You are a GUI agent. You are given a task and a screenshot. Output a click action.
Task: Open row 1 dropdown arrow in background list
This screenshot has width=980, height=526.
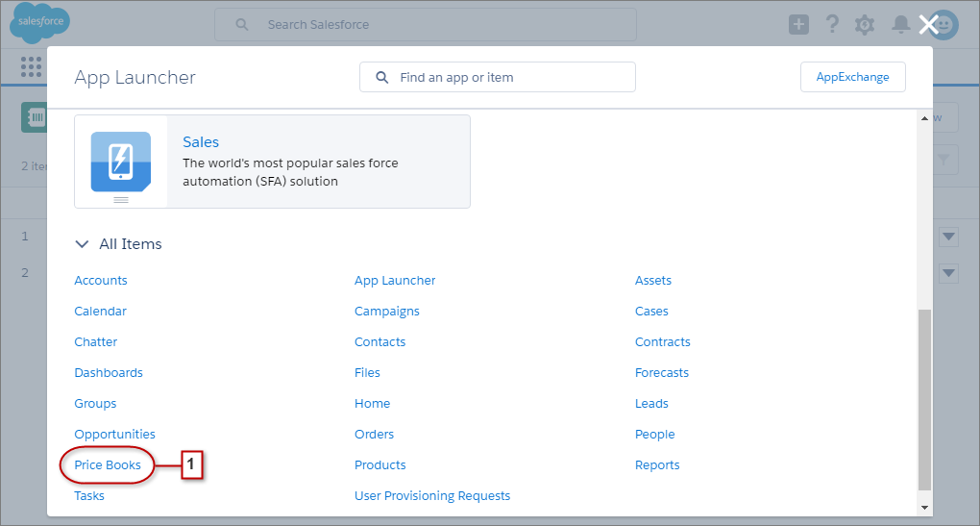pos(948,237)
